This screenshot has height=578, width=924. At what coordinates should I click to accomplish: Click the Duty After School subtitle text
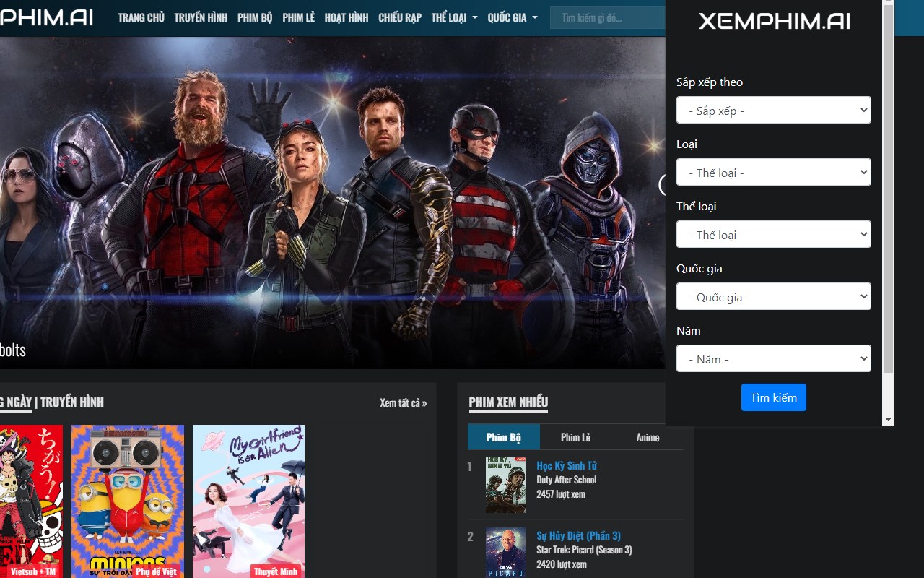pyautogui.click(x=567, y=480)
